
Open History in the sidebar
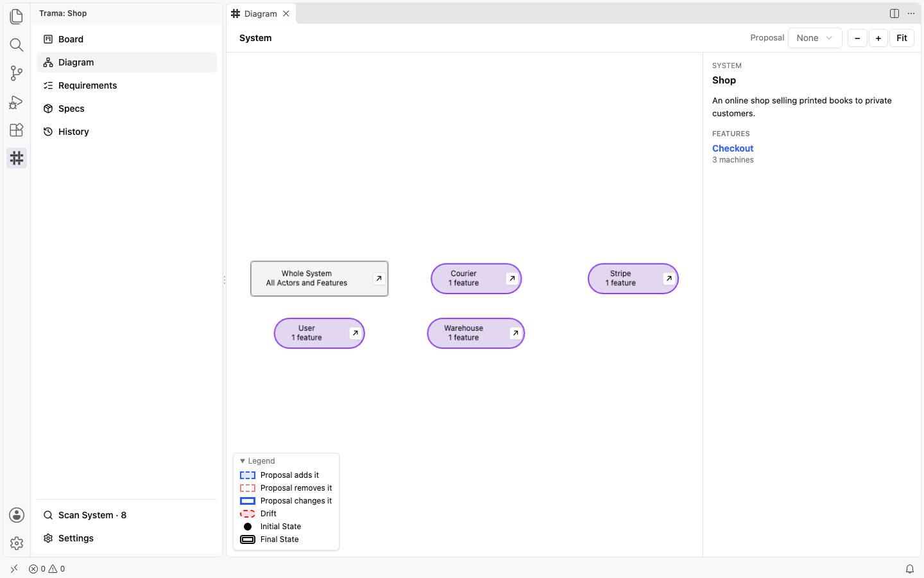click(127, 132)
